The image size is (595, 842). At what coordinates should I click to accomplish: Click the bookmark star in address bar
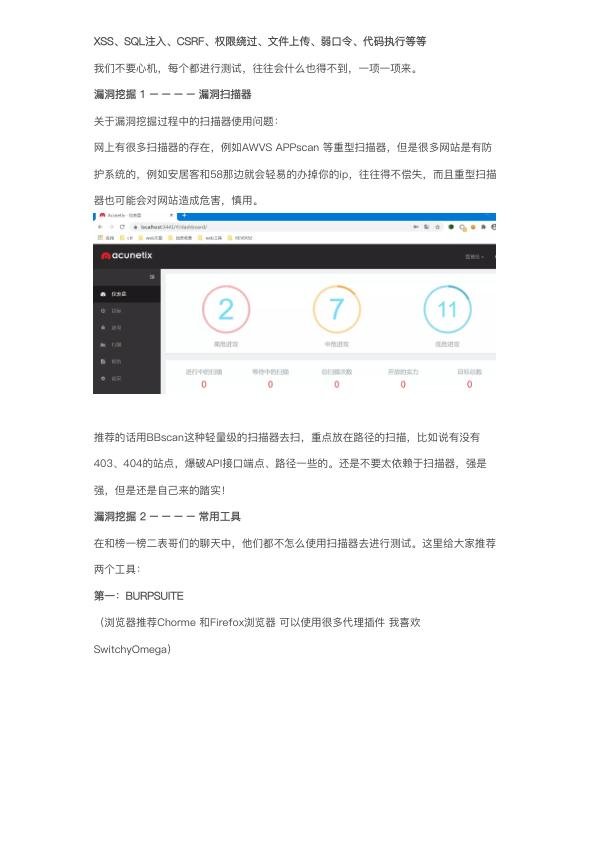click(437, 227)
